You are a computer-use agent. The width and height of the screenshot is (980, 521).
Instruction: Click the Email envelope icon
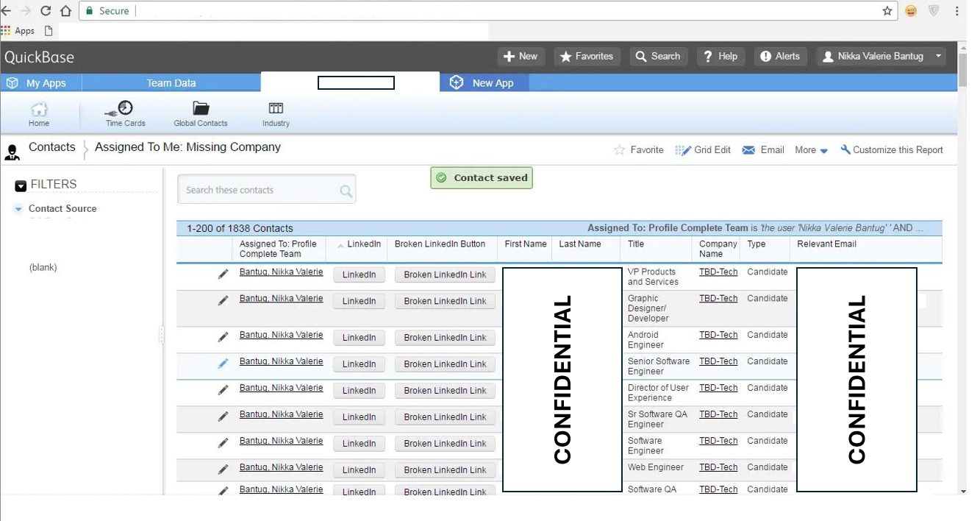(x=748, y=150)
